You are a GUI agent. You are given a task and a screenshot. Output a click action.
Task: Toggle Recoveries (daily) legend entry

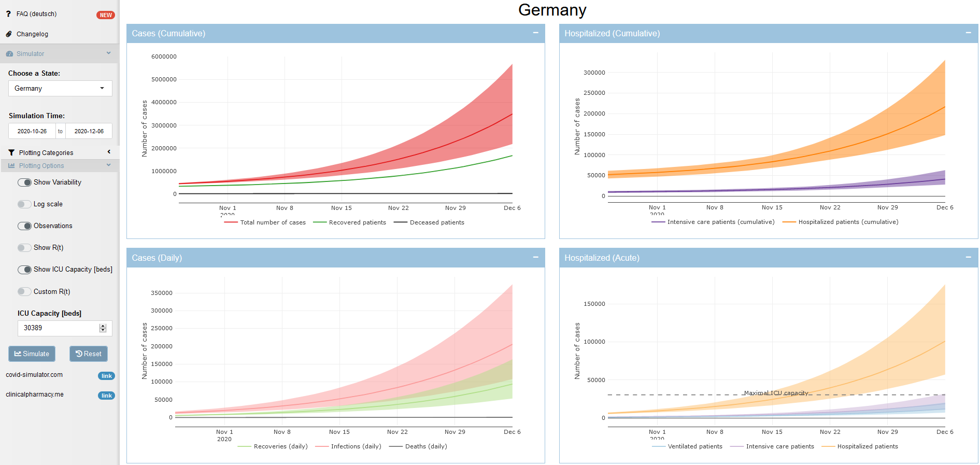273,446
